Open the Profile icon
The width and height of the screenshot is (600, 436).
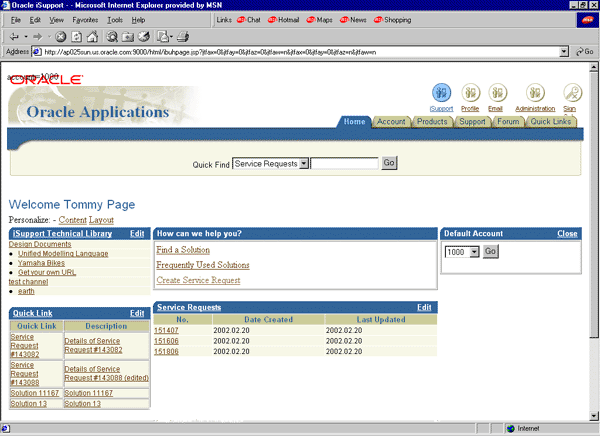pos(470,93)
